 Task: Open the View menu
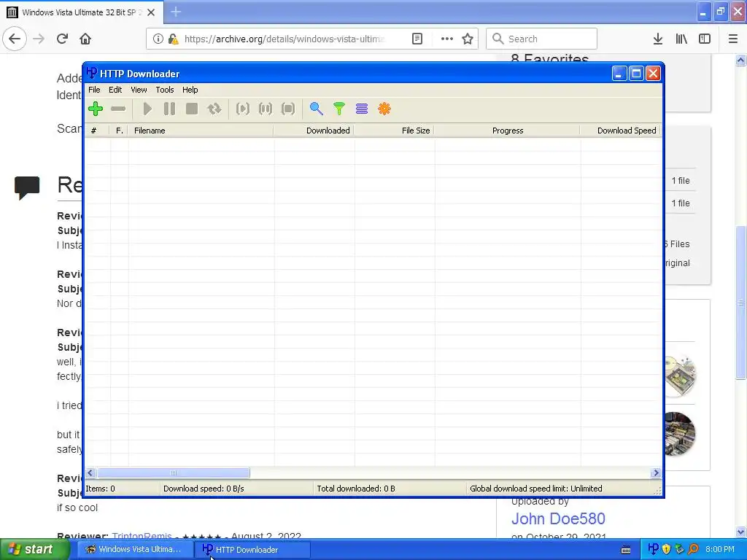pos(139,90)
